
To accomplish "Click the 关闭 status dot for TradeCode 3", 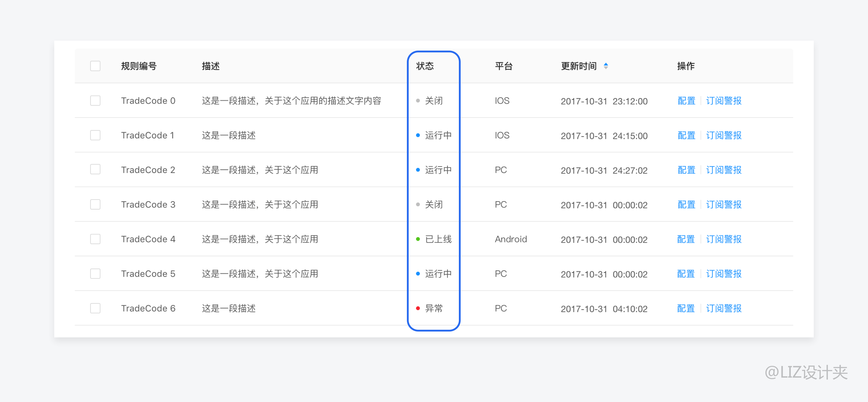I will pos(418,204).
